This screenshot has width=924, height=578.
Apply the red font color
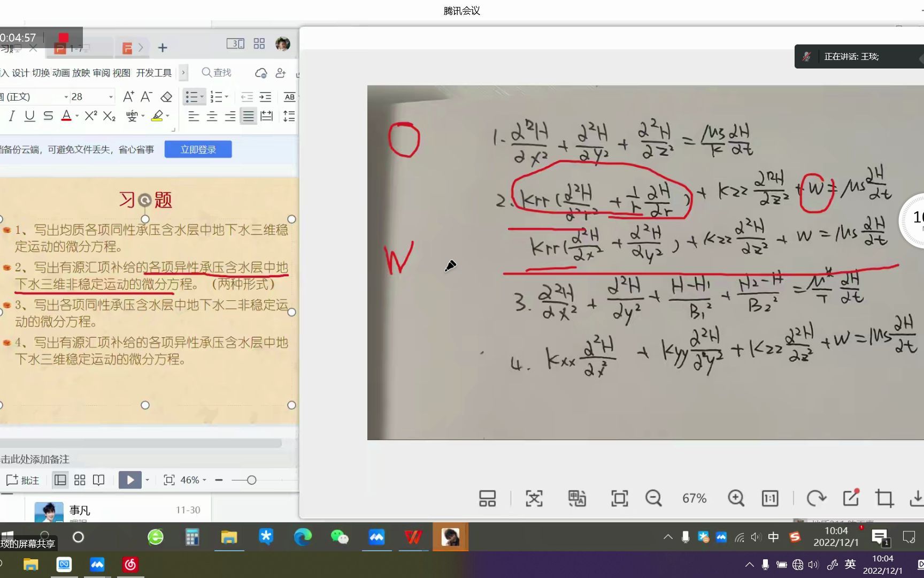(x=66, y=116)
